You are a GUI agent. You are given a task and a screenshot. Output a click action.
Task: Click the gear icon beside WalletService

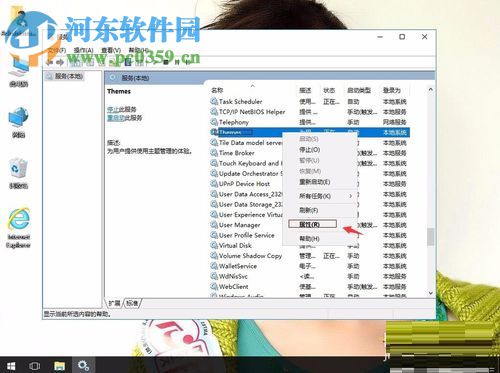(x=214, y=266)
